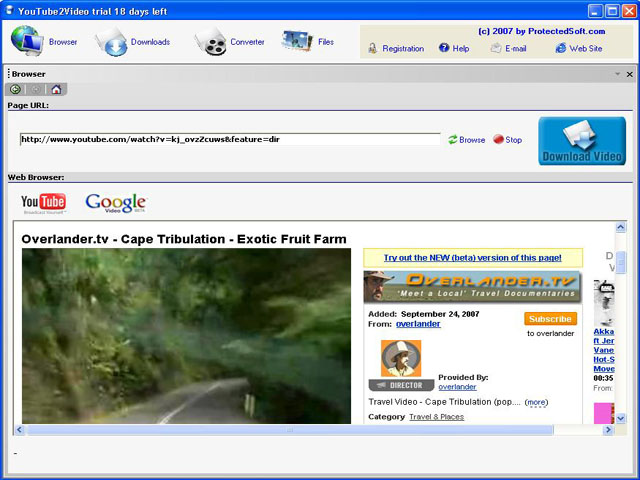Viewport: 640px width, 480px height.
Task: Click the E-mail envelope icon
Action: tap(496, 48)
